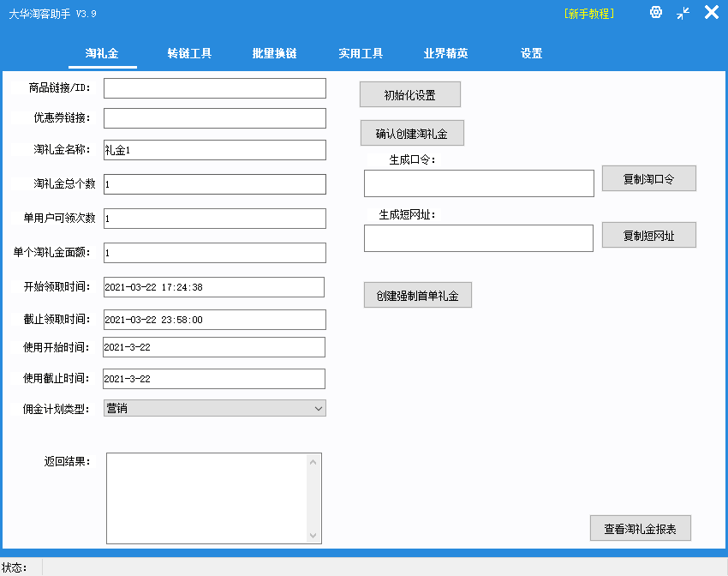Go to the 实用工具 tab
This screenshot has height=576, width=728.
tap(361, 53)
